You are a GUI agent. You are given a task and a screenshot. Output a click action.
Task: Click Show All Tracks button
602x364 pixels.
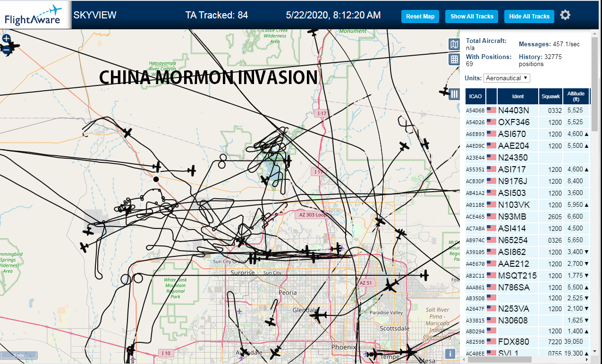pos(472,17)
